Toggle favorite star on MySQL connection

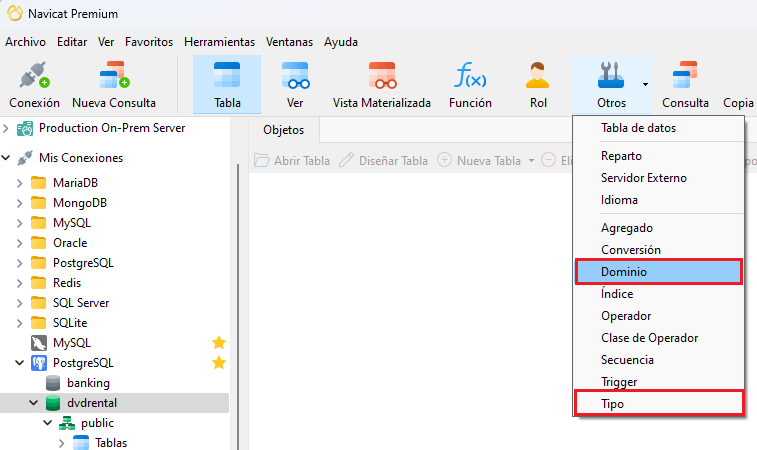pos(219,343)
